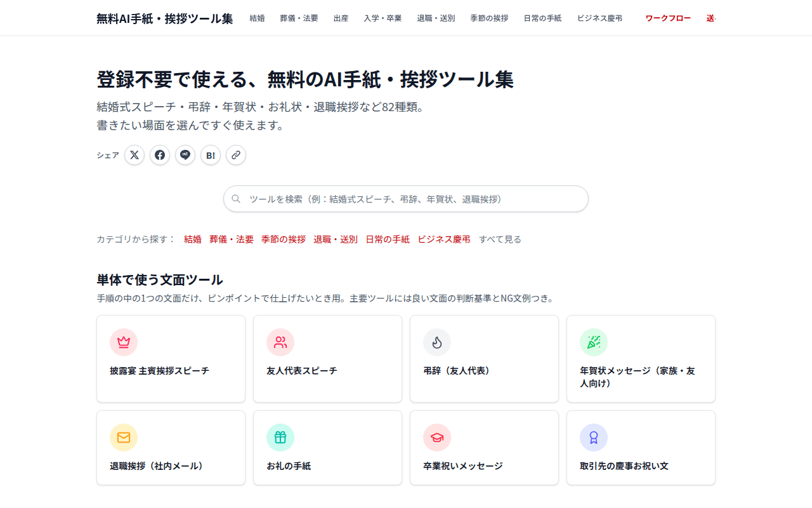Open ビジネス慶弔 in top navigation

pyautogui.click(x=600, y=18)
